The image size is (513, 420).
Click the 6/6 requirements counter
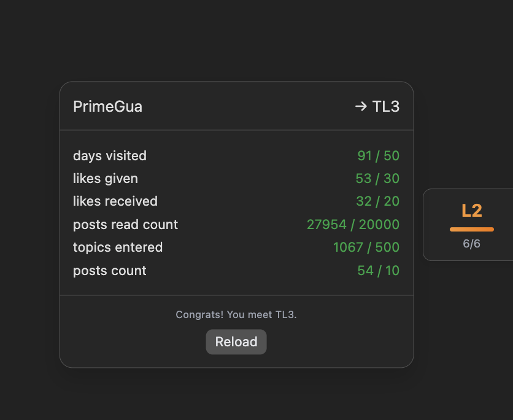(471, 244)
